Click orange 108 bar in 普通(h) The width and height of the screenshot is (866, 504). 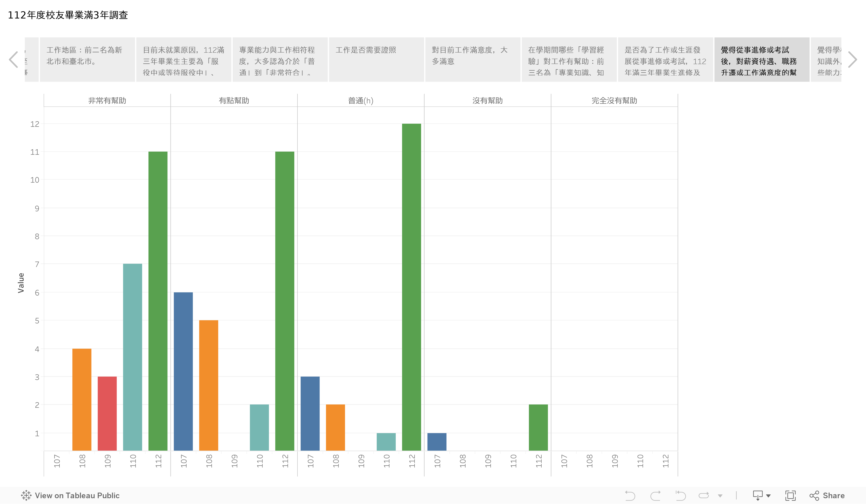pos(335,427)
